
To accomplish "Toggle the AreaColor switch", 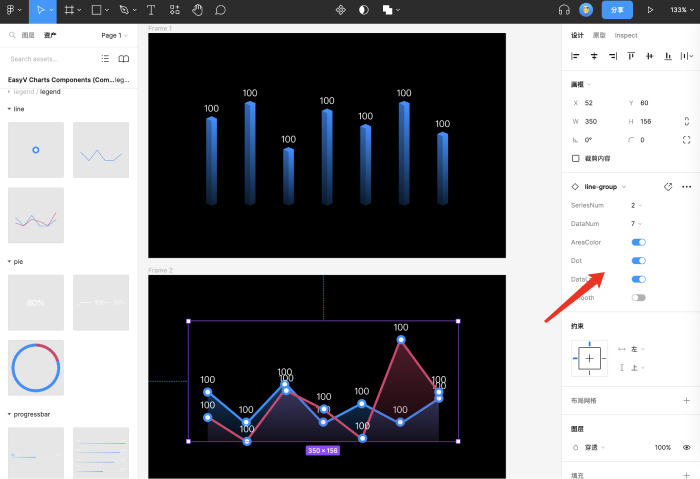I will pos(638,242).
